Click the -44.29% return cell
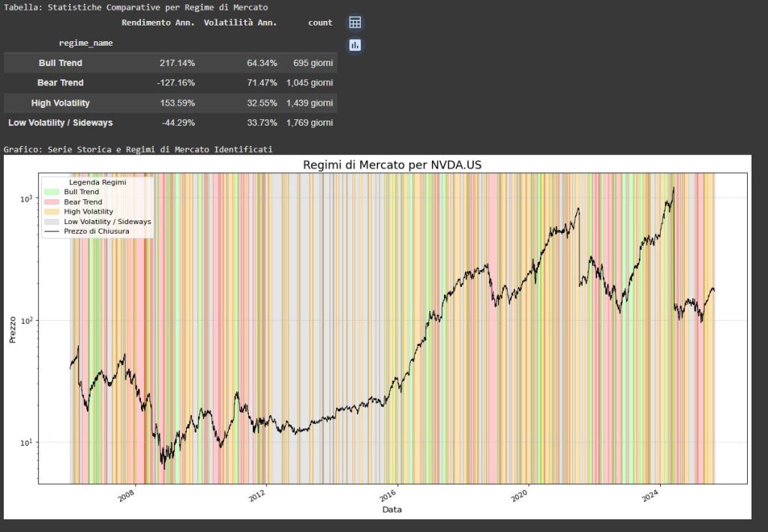Image resolution: width=768 pixels, height=532 pixels. click(x=178, y=123)
